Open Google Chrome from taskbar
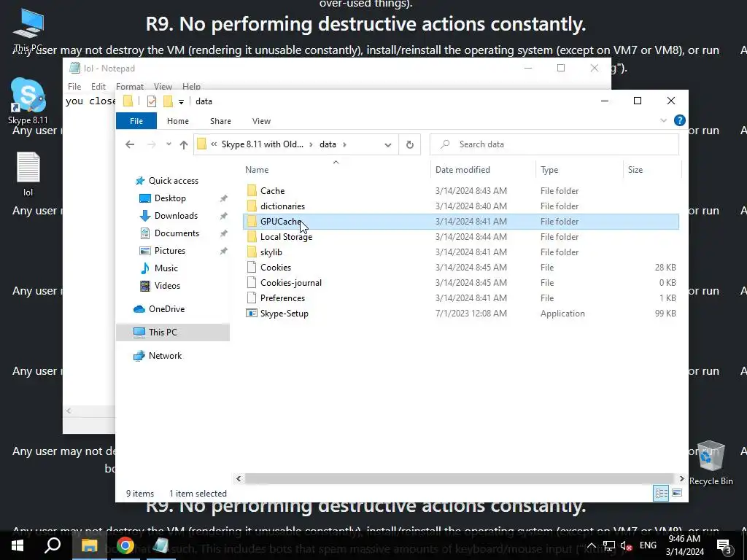This screenshot has width=747, height=560. (x=125, y=545)
